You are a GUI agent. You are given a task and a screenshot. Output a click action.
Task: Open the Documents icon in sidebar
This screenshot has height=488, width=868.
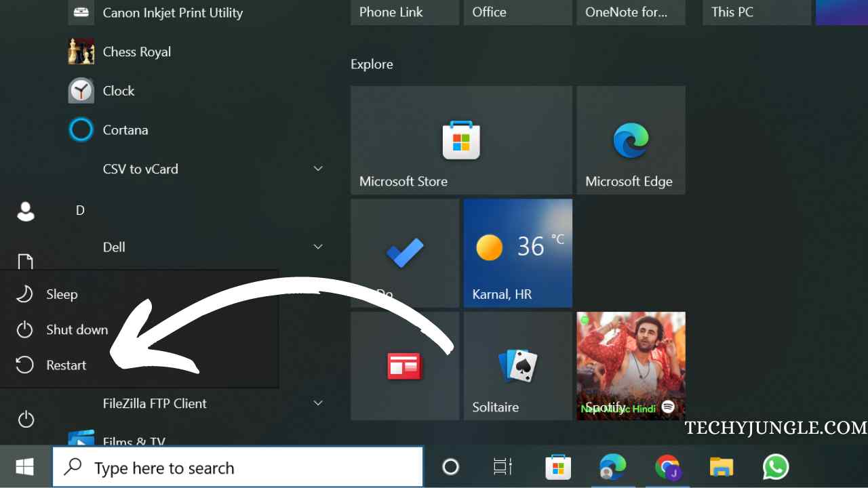[26, 262]
